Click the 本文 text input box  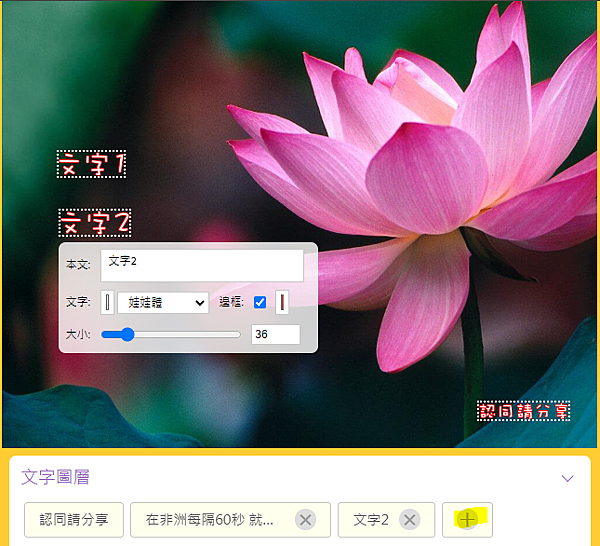[x=202, y=266]
